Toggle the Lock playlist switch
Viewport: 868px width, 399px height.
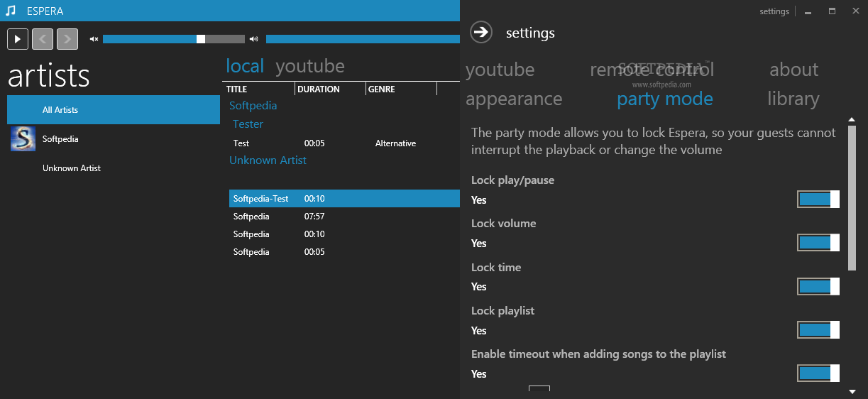point(818,330)
